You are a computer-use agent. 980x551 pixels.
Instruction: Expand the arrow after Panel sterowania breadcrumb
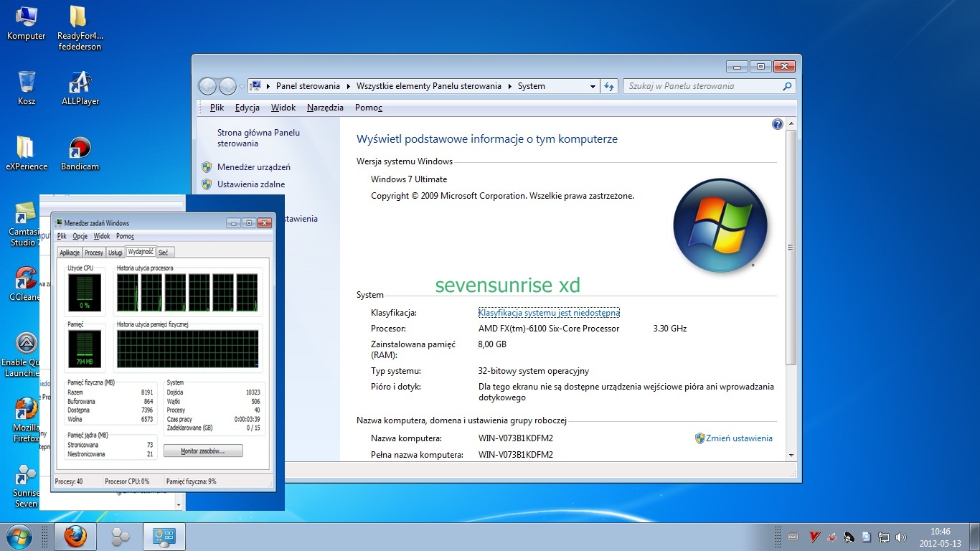(x=348, y=86)
